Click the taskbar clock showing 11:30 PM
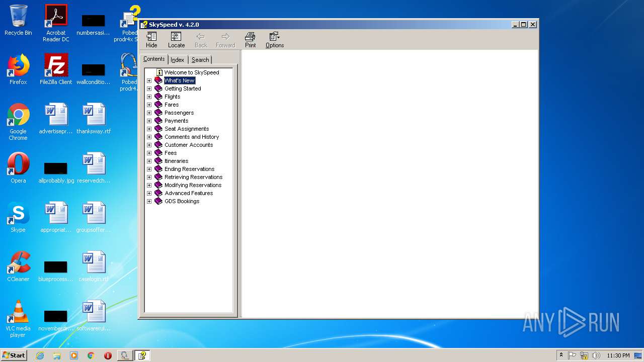 618,355
